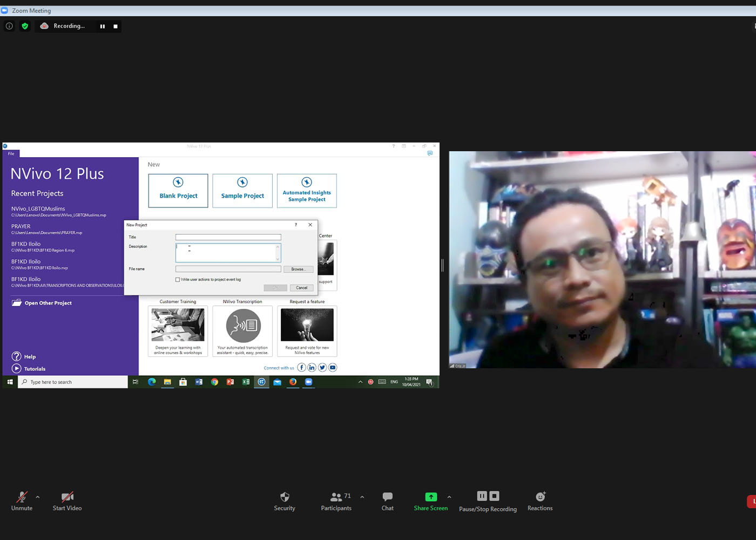
Task: Open NVivo Facebook page icon
Action: (301, 368)
